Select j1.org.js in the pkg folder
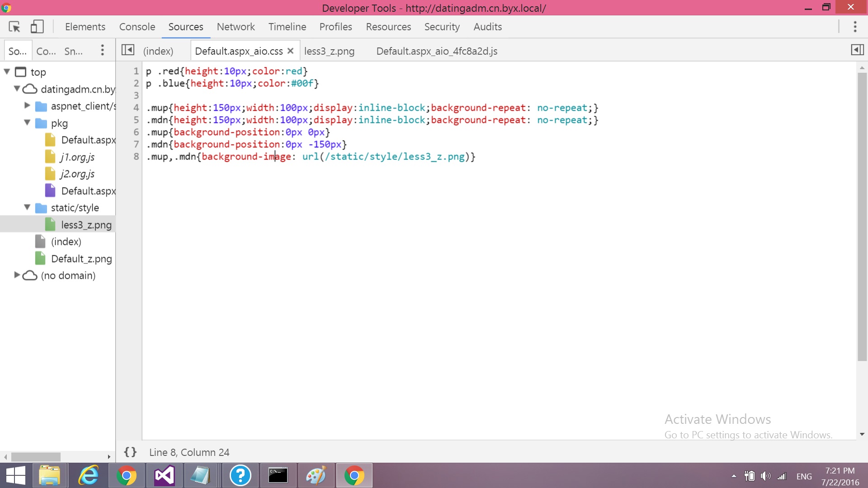The image size is (868, 488). (78, 157)
